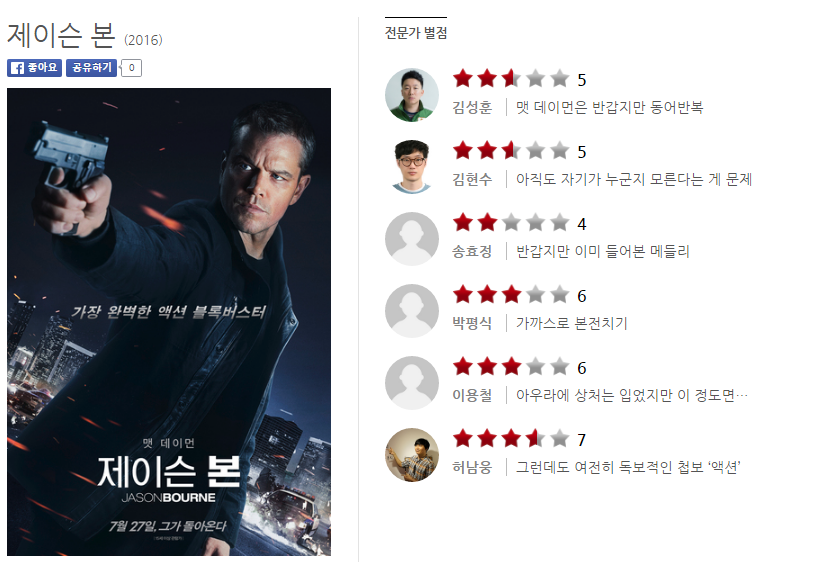Open truncated review '아우라에 상처는 입었지만 이 정도면…'
This screenshot has width=822, height=570.
click(632, 395)
